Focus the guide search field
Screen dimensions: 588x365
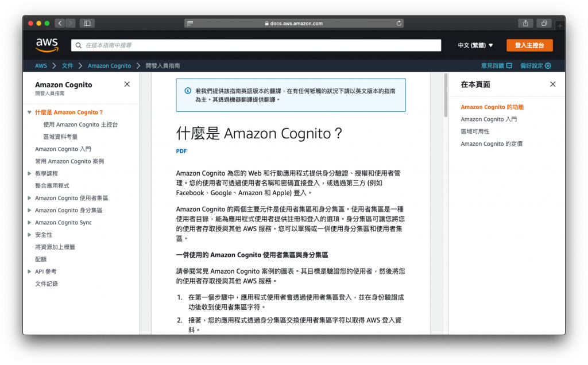[256, 45]
